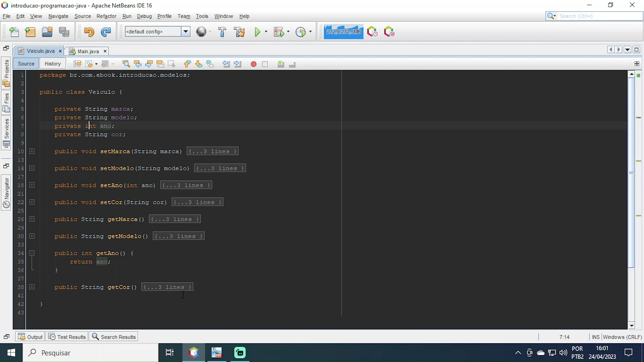This screenshot has width=644, height=362.
Task: Click the Build Project hammer icon
Action: click(222, 32)
